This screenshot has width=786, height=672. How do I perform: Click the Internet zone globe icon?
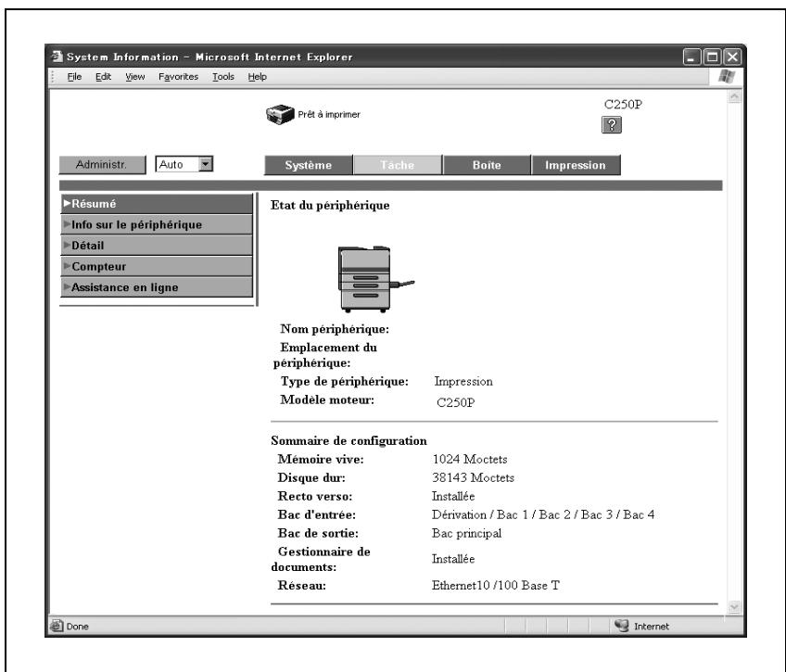point(622,626)
